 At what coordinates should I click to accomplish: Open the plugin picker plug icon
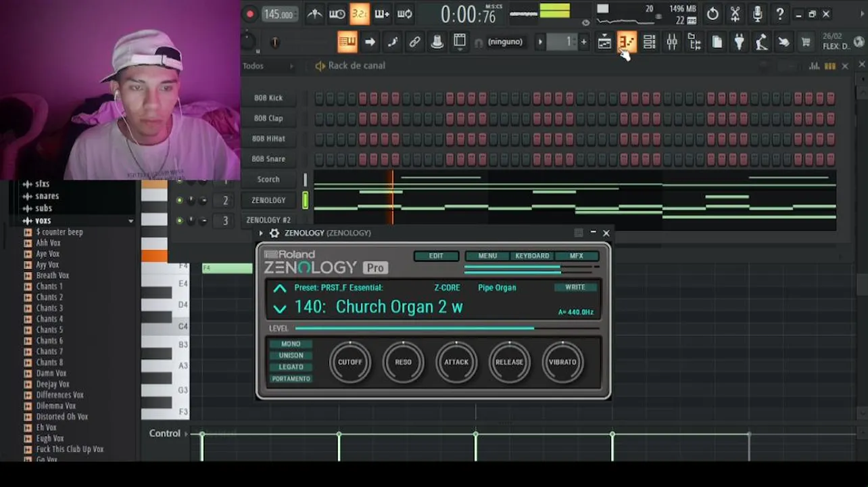coord(739,42)
